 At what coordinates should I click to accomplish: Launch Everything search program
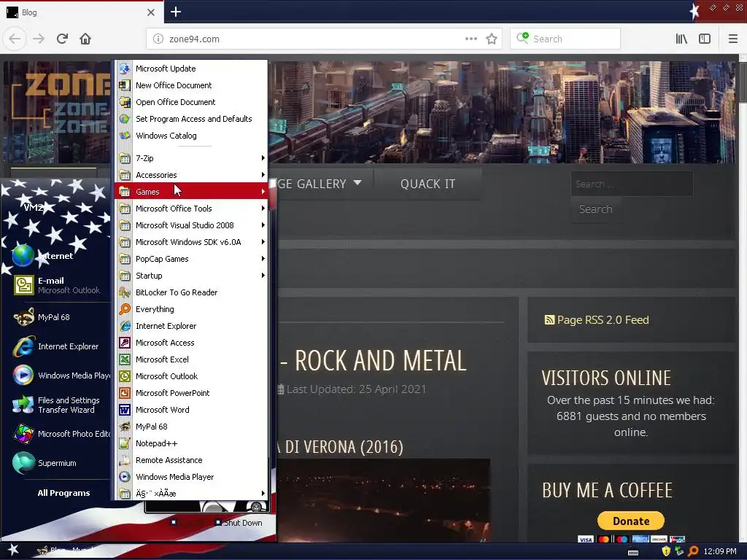190,309
